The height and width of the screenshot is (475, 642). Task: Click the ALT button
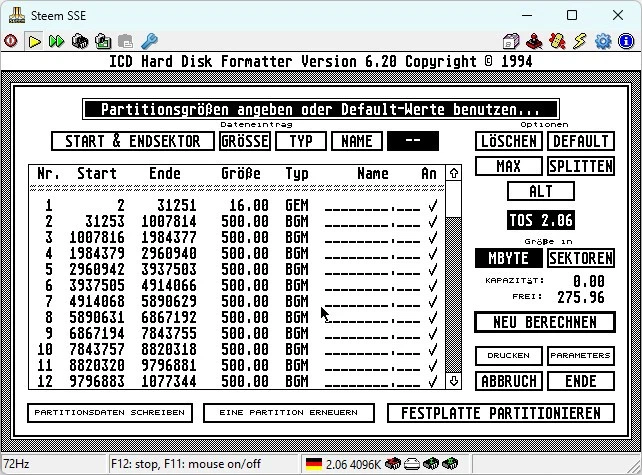click(540, 191)
